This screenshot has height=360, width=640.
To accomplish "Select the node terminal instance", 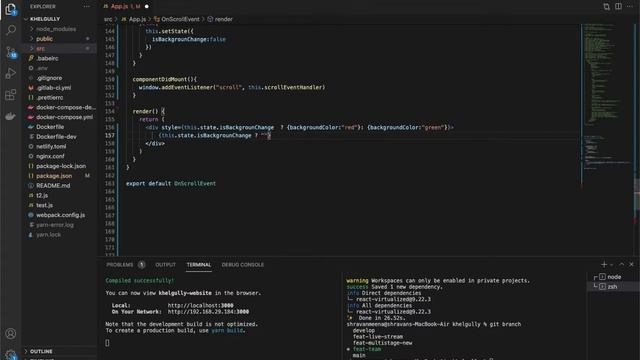I will click(613, 277).
